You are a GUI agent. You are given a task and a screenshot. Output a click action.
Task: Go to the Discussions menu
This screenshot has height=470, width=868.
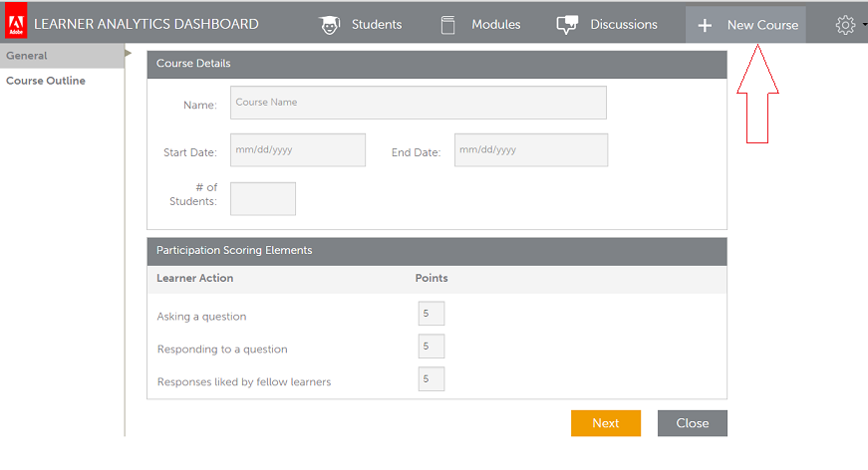623,25
